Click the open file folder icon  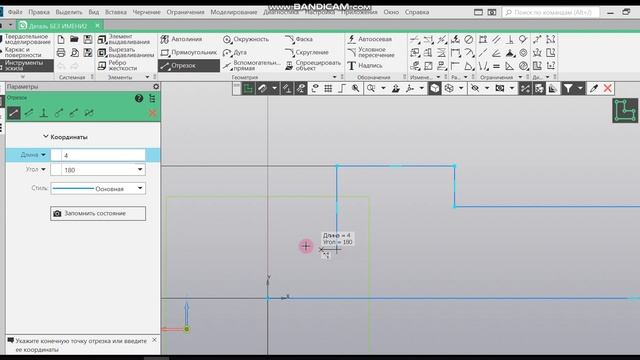[x=74, y=40]
